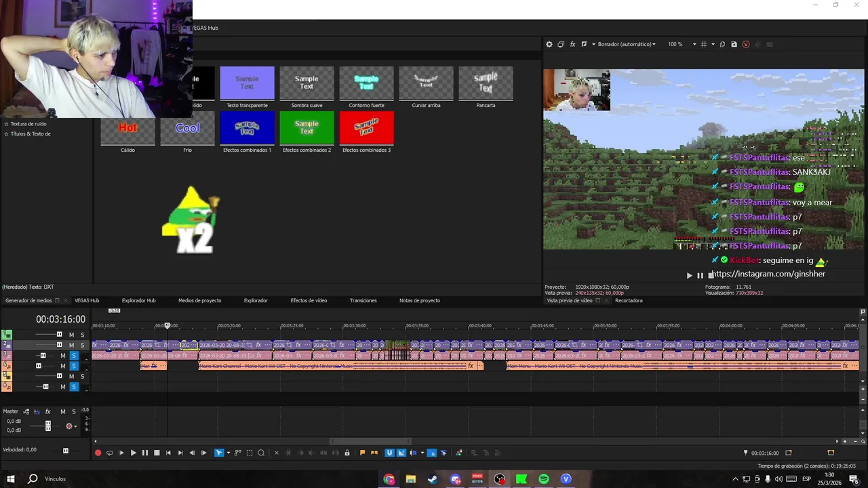Click the Velocidad rate slider
The image size is (868, 488).
[66, 450]
